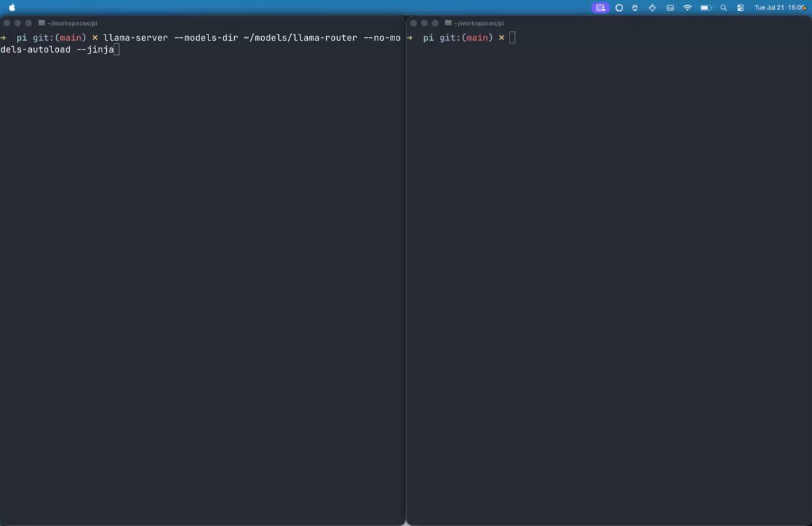Screen dimensions: 812x526
Task: Close the right terminal window
Action: [x=413, y=23]
